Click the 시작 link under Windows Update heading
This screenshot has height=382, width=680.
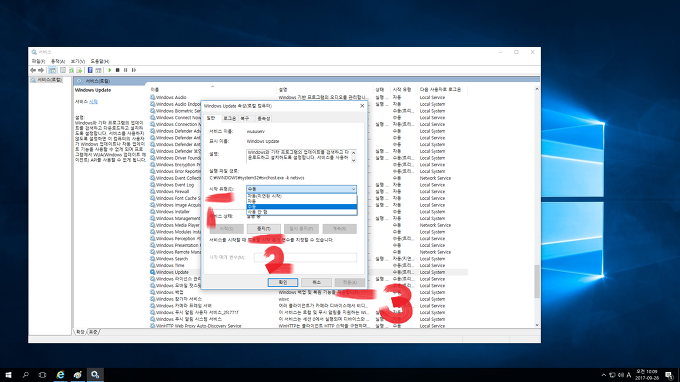point(93,101)
